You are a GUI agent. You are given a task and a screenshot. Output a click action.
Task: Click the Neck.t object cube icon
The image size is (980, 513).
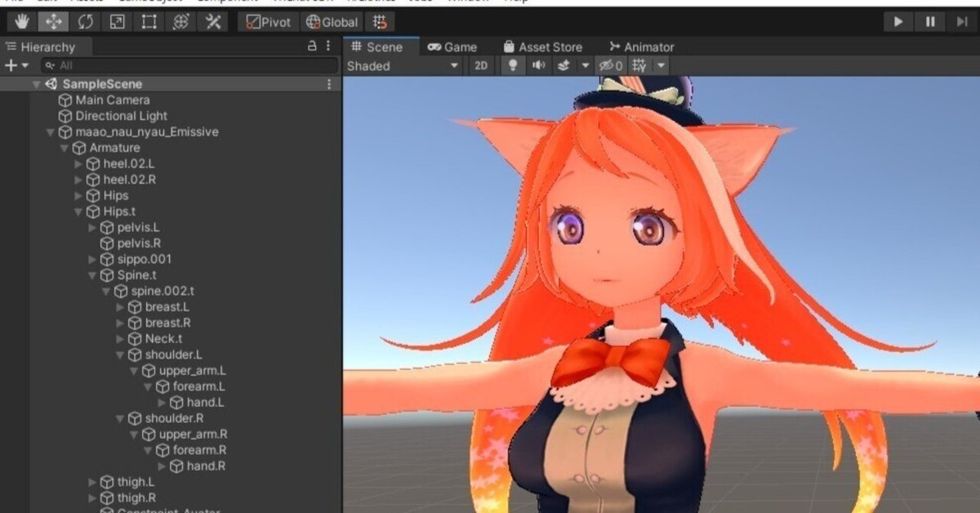click(x=135, y=339)
